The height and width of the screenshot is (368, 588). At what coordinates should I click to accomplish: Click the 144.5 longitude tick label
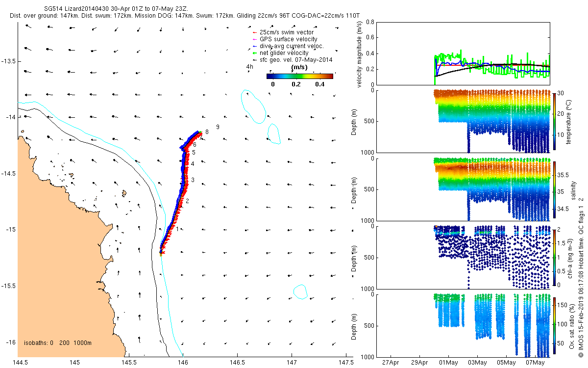click(x=20, y=363)
